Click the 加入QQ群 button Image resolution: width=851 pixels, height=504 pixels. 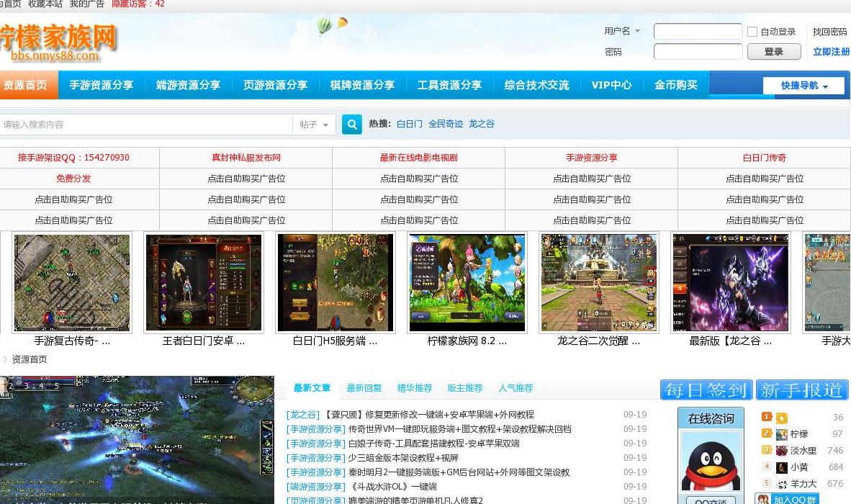[x=787, y=499]
